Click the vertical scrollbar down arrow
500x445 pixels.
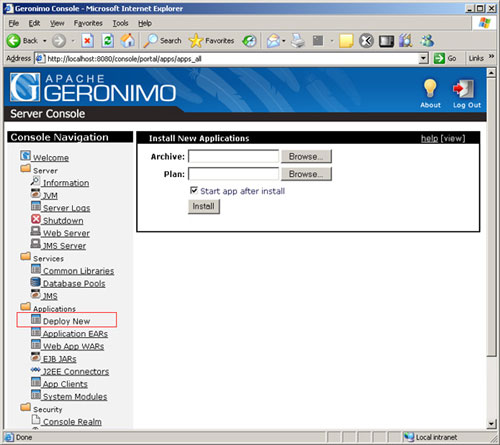(x=491, y=424)
